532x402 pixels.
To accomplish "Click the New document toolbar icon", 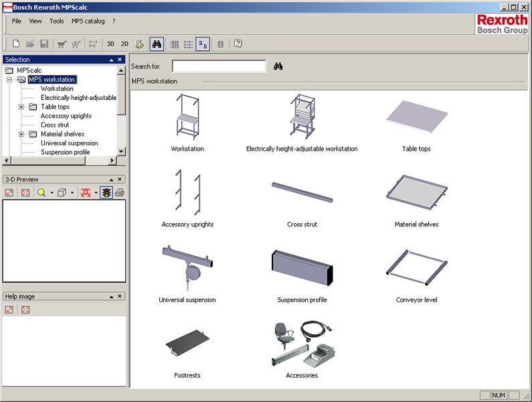I will [x=16, y=44].
